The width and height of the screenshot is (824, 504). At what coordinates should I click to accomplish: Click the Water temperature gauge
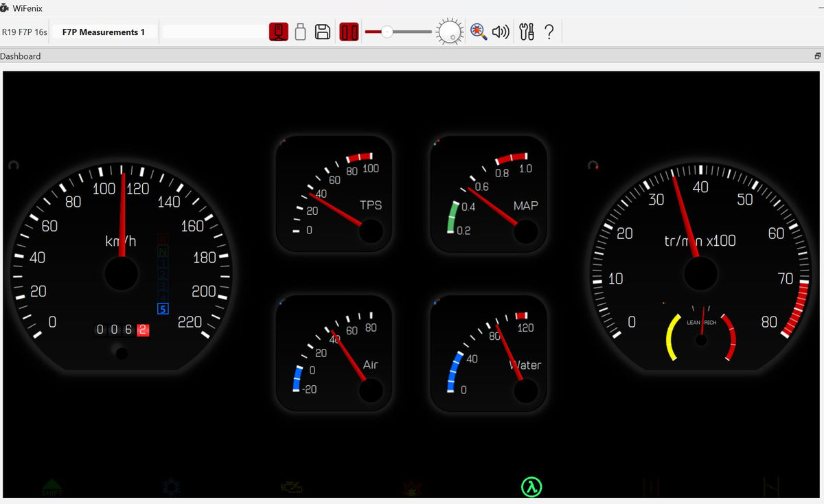click(488, 354)
